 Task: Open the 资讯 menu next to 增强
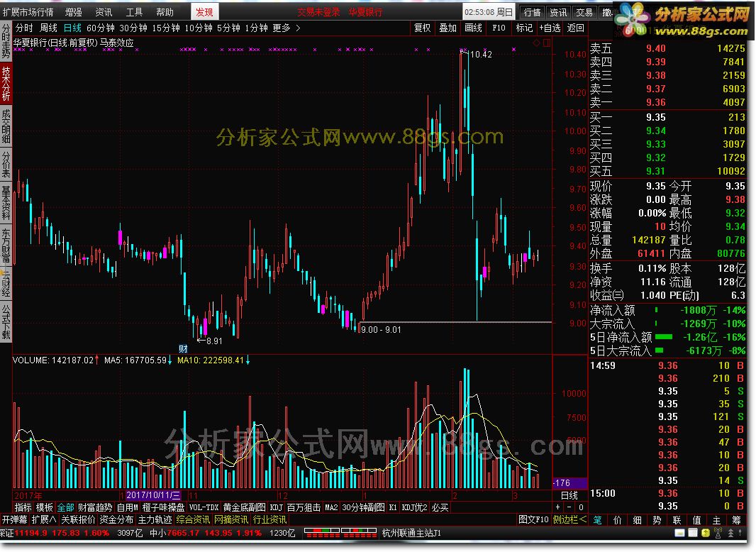(104, 12)
